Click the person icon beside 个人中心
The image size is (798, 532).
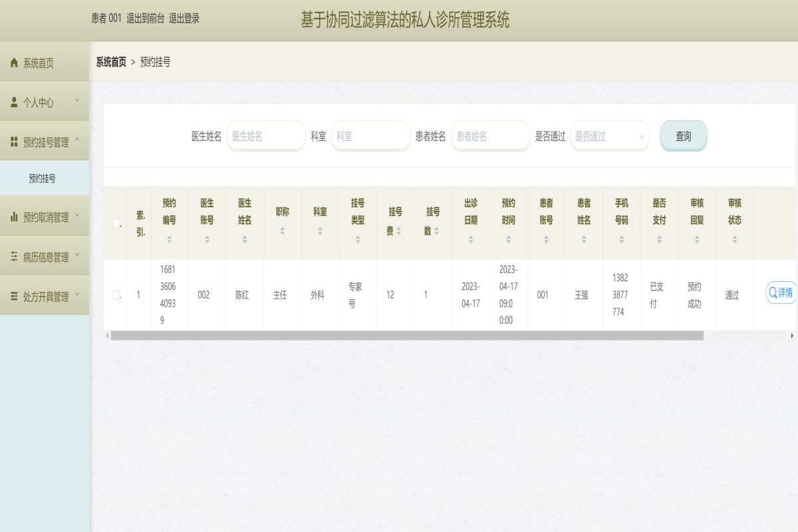tap(14, 102)
